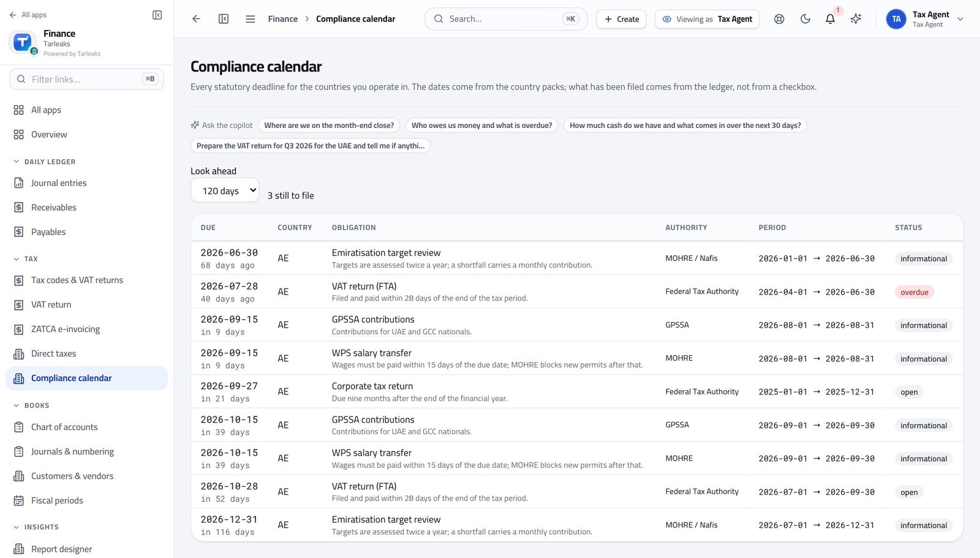980x558 pixels.
Task: Click the Receivables icon
Action: pos(19,208)
